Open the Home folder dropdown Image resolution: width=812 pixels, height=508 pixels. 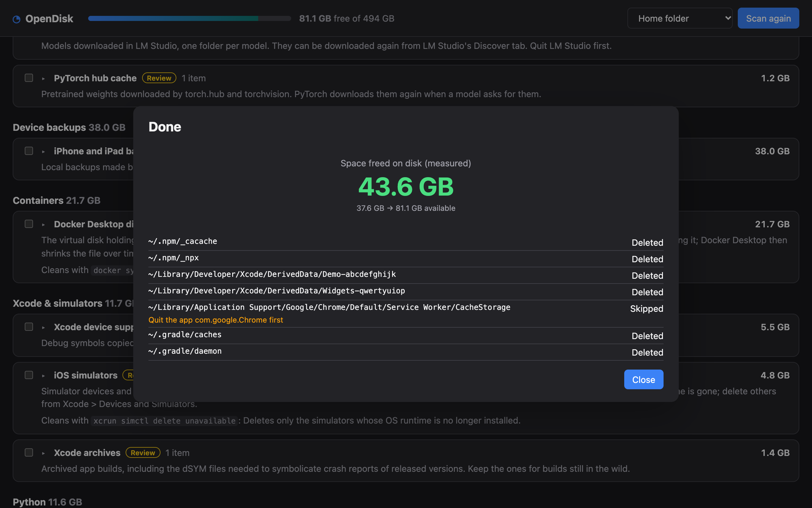point(679,18)
